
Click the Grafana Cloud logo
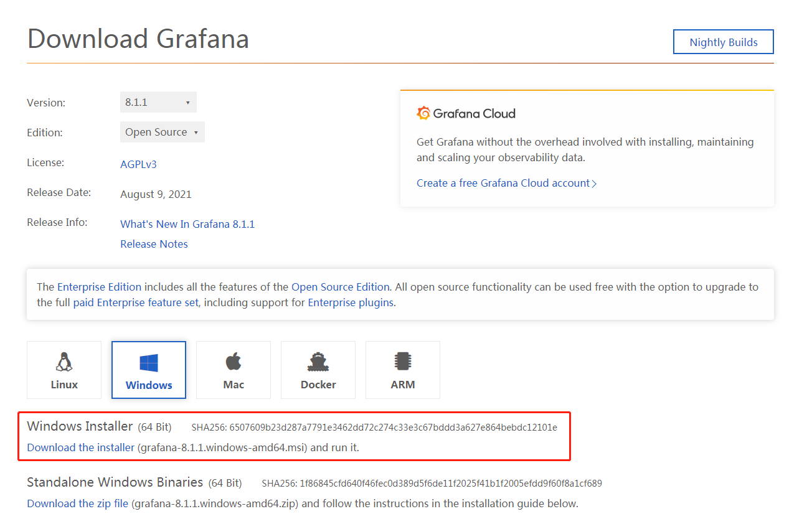[466, 113]
